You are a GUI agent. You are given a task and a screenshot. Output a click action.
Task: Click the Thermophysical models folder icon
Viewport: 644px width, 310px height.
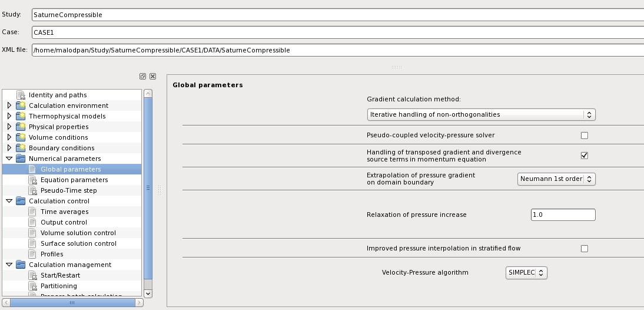(x=22, y=116)
